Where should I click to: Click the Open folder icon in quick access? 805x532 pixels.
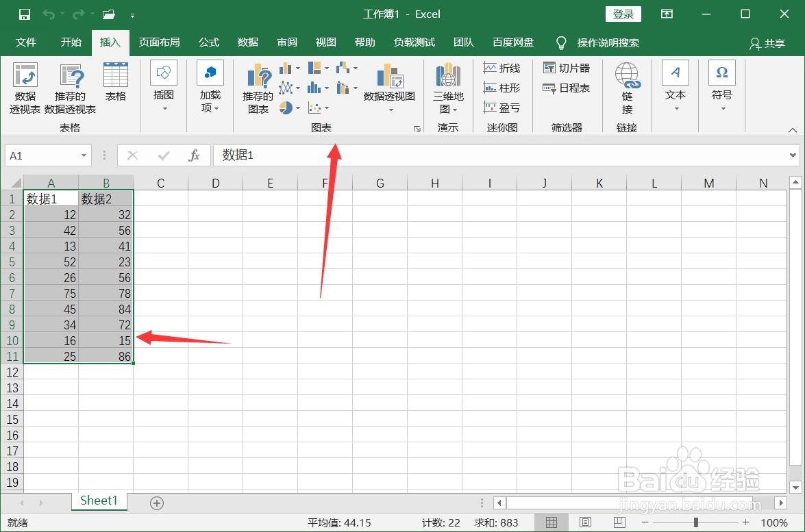pyautogui.click(x=108, y=14)
